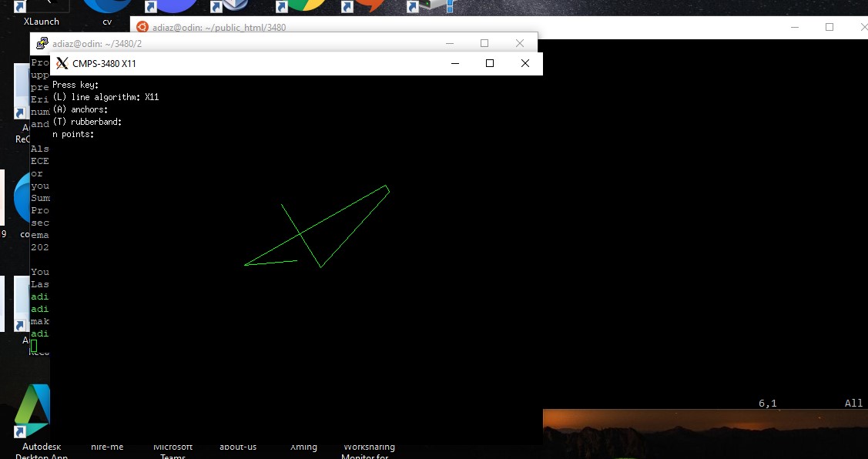Maximize the adiaz@odin ~/3480/2 PuTTY window

point(484,43)
